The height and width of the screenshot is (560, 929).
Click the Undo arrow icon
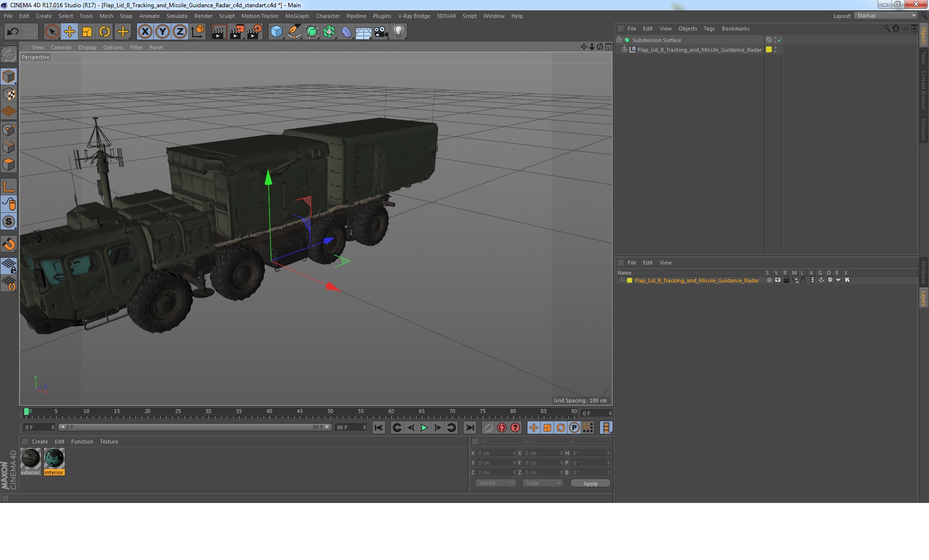[x=13, y=32]
